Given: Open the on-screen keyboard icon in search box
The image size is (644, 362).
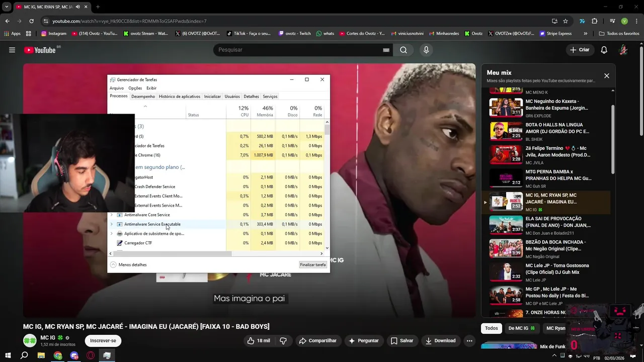Looking at the screenshot, I should pos(386,50).
